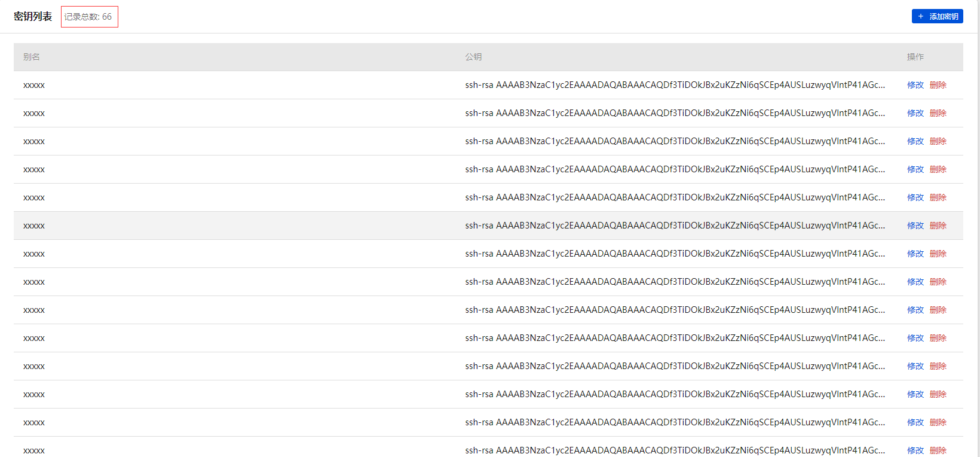Image resolution: width=980 pixels, height=457 pixels.
Task: Delete the key in the eighth row
Action: [x=938, y=282]
